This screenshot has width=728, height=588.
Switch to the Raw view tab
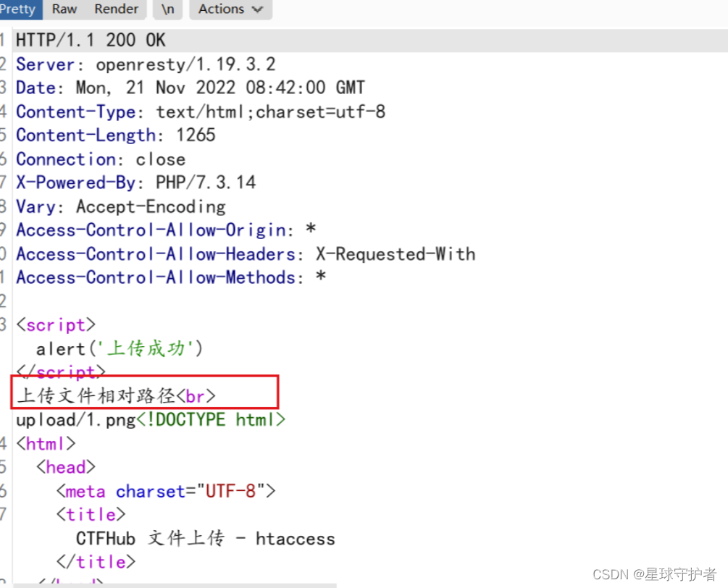pyautogui.click(x=64, y=9)
